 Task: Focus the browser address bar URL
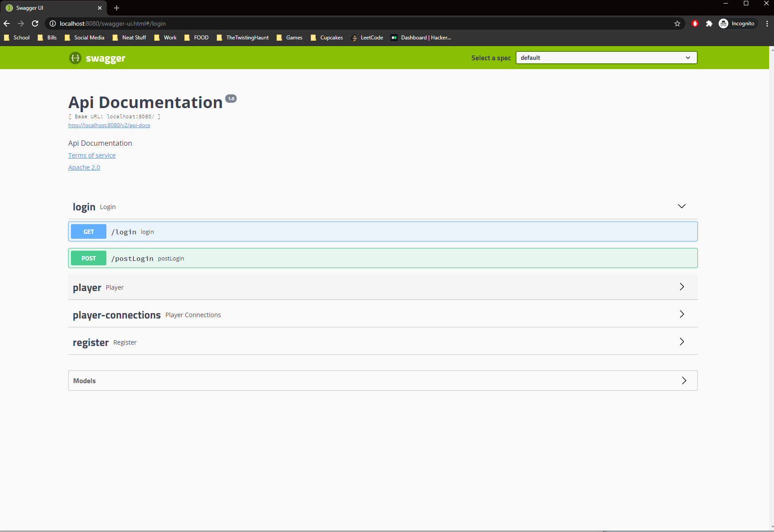[x=113, y=23]
